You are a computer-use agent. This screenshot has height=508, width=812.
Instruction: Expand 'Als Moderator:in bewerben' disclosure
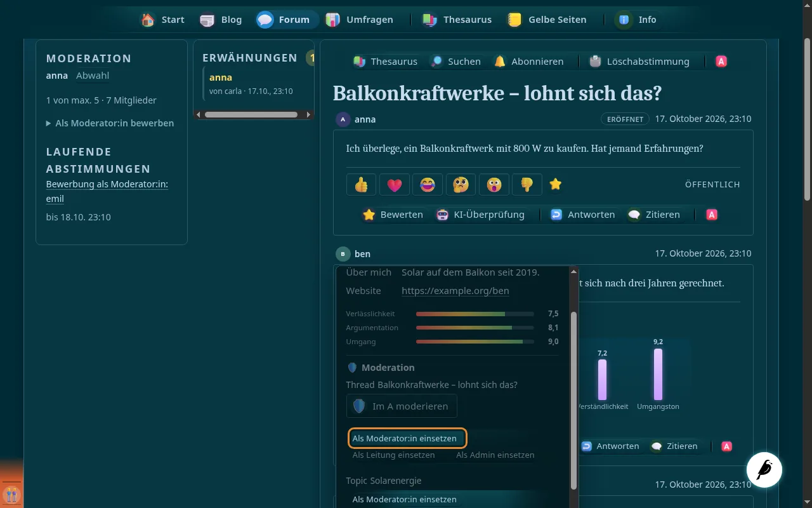pyautogui.click(x=110, y=123)
